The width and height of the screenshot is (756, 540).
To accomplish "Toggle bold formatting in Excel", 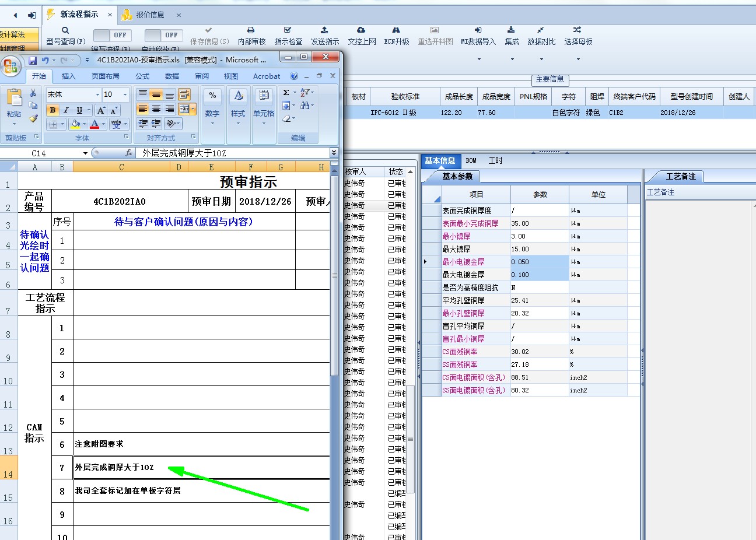I will point(52,110).
